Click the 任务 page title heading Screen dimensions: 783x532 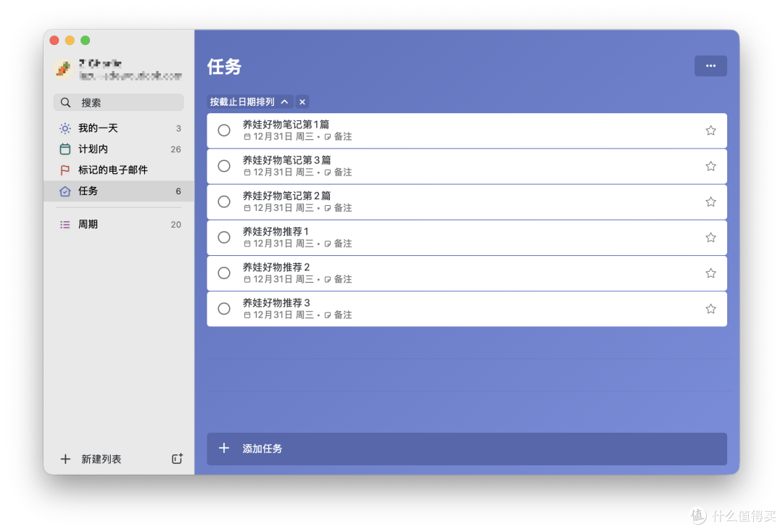224,67
